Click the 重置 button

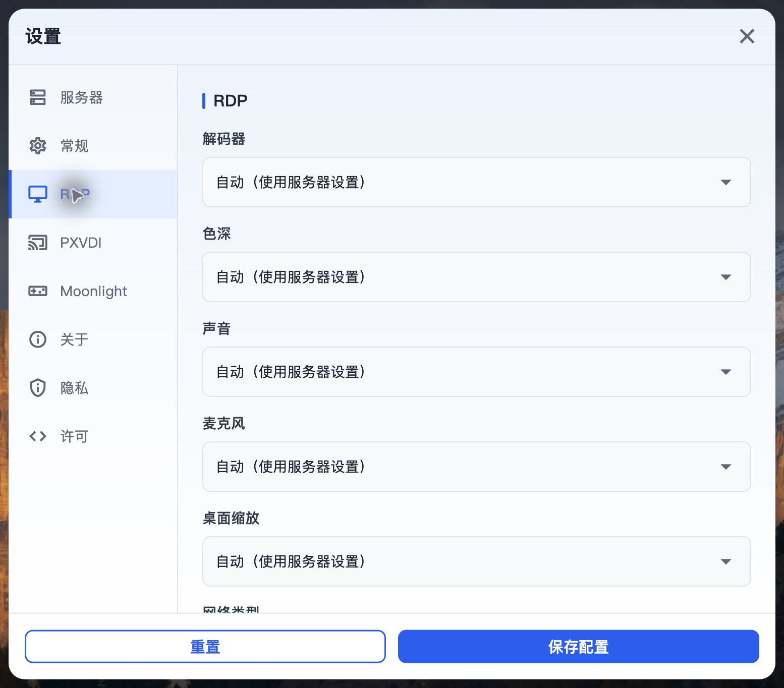tap(205, 647)
